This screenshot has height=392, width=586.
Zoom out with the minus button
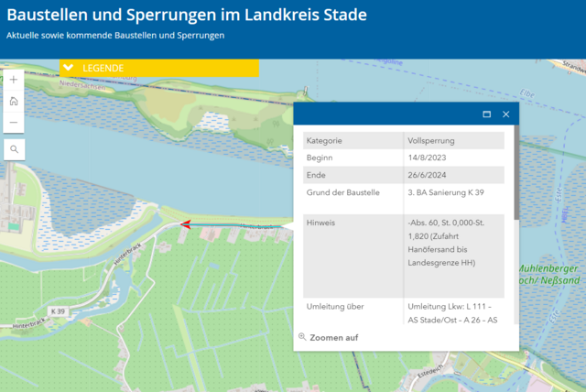[x=14, y=122]
